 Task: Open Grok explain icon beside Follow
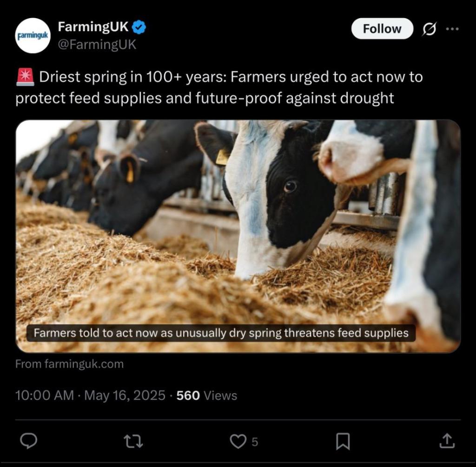pos(429,29)
